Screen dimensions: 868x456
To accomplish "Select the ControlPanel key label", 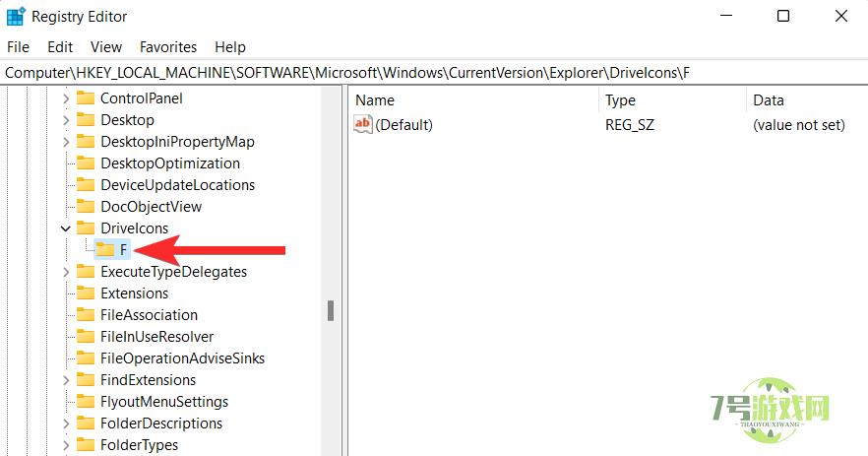I will [x=142, y=98].
